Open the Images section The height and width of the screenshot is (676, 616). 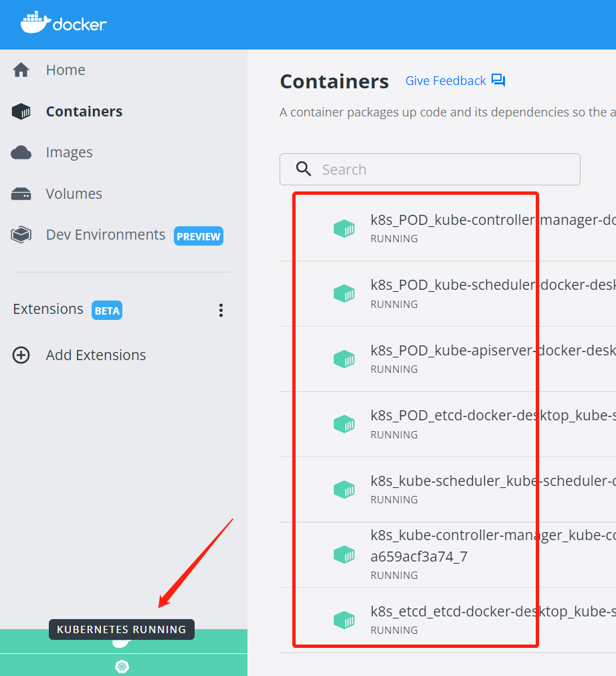(x=70, y=153)
